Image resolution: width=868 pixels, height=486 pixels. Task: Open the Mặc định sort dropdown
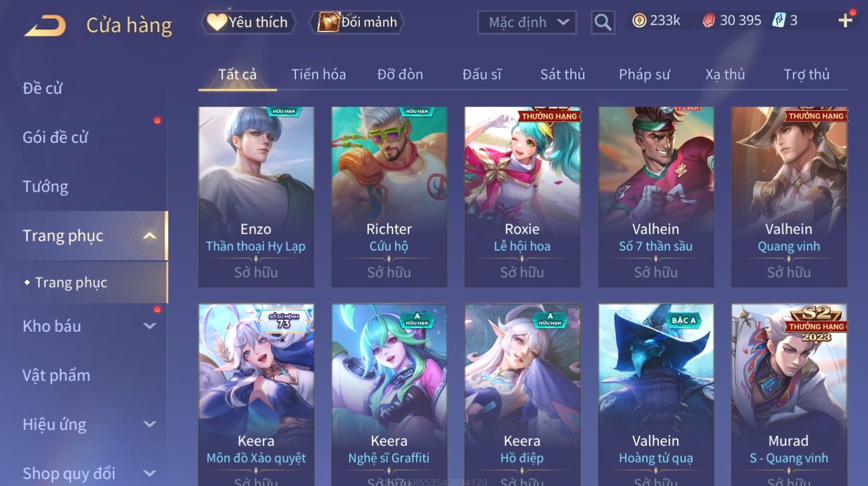point(527,22)
